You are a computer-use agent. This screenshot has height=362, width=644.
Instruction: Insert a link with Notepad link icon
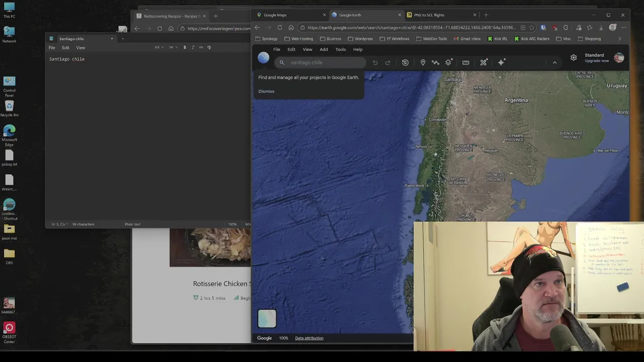click(x=201, y=48)
